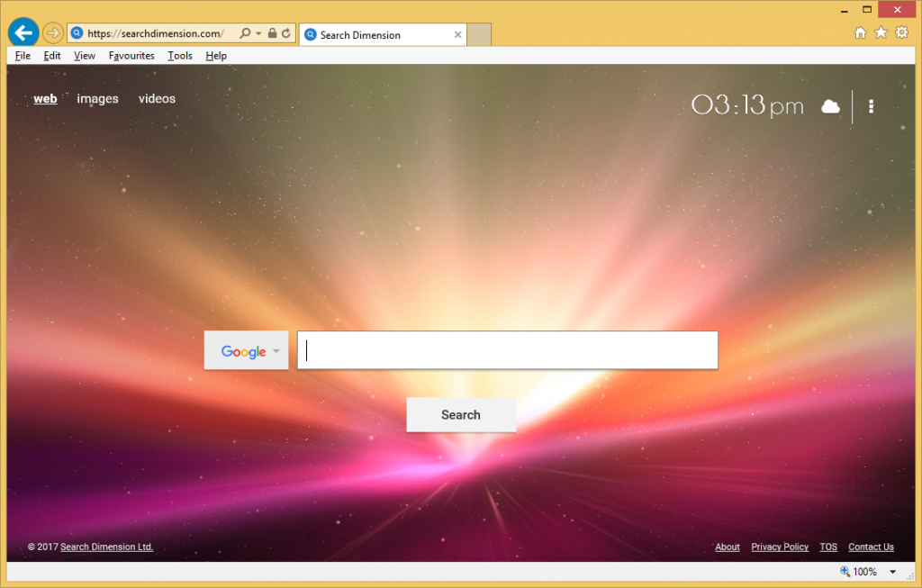The image size is (922, 588).
Task: Open the Tools menu in menu bar
Action: 180,56
